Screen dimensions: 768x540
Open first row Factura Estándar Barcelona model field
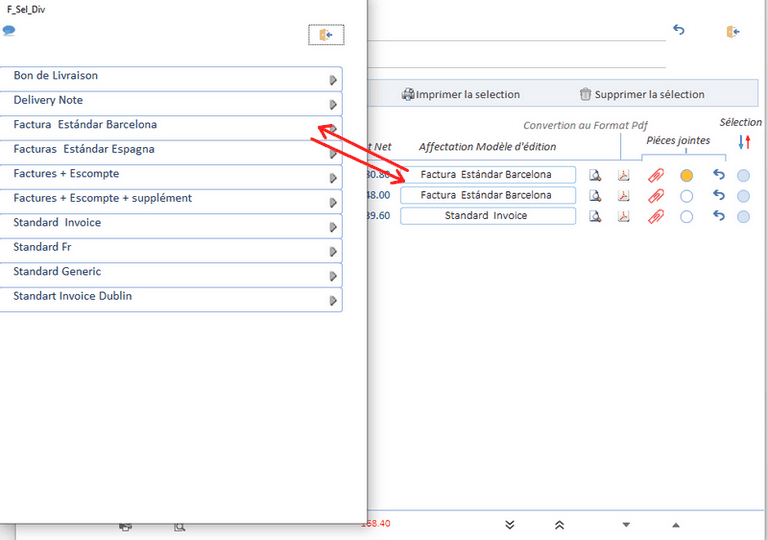pyautogui.click(x=488, y=174)
